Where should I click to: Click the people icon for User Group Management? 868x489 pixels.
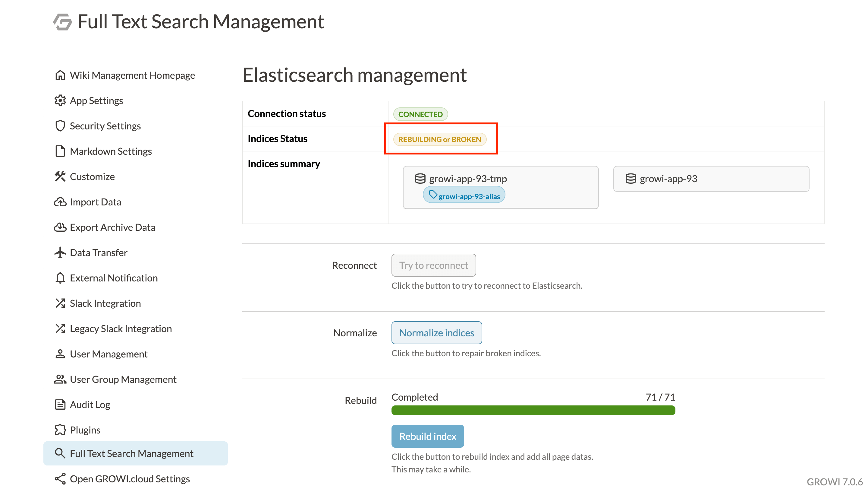[60, 379]
